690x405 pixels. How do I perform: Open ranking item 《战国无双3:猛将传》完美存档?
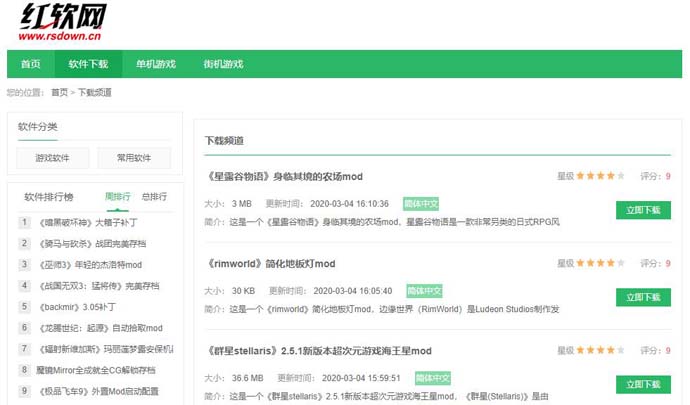tap(99, 286)
